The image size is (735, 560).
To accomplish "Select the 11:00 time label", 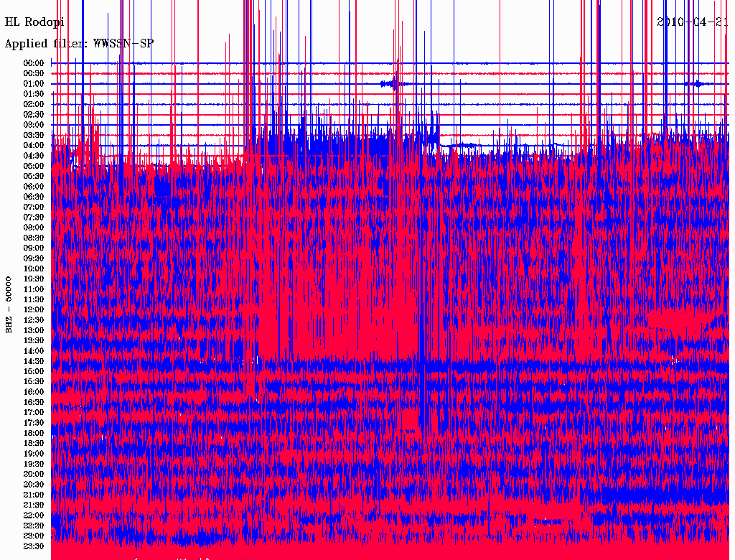I will tap(34, 289).
